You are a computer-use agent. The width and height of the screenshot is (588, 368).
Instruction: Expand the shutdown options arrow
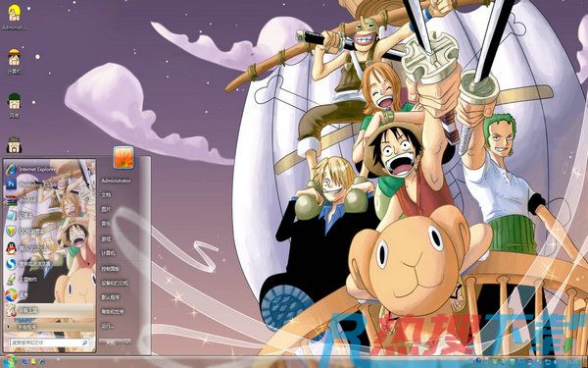pos(127,342)
